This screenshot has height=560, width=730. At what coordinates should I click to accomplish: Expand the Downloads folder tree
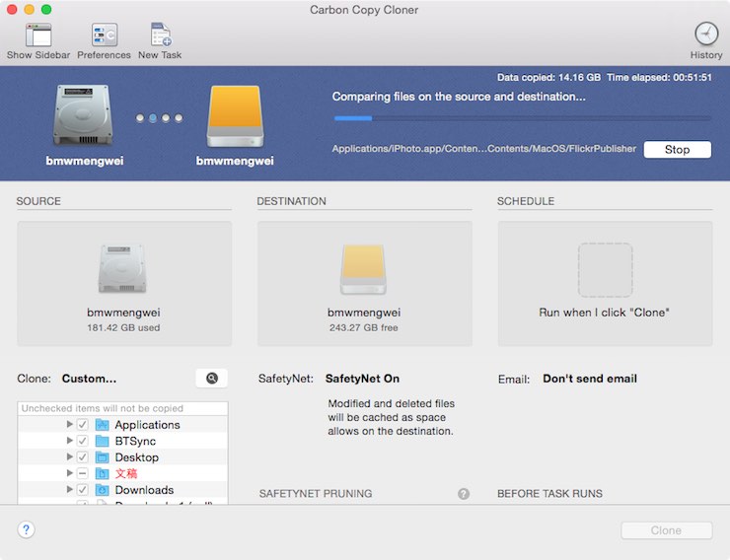[69, 489]
